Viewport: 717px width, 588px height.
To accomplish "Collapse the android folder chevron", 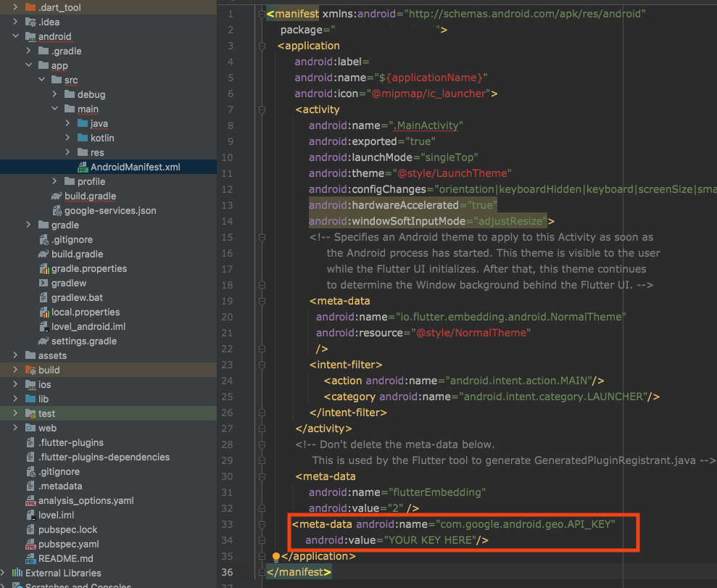I will coord(15,36).
